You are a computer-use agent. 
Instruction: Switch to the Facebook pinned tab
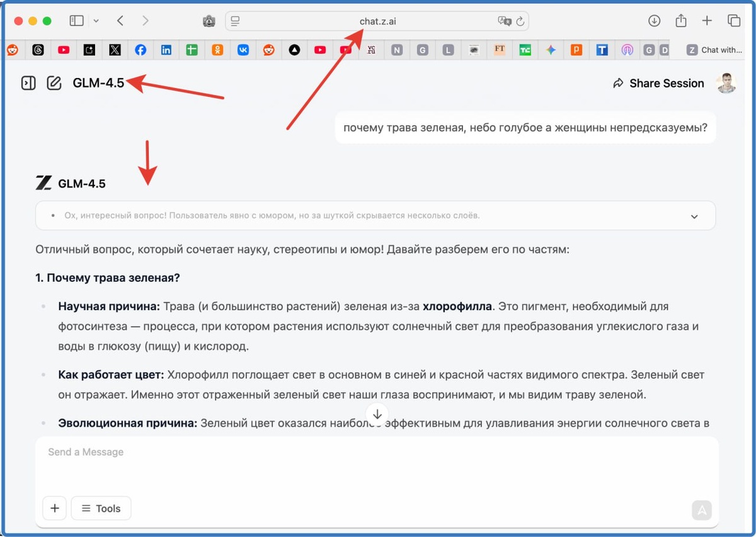[140, 50]
